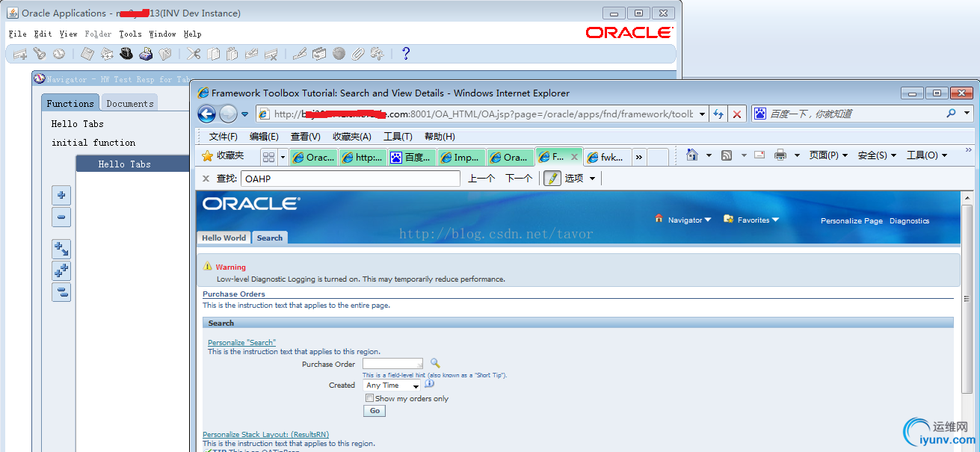Click the Attachments paperclip icon in Oracle toolbar
This screenshot has width=980, height=452.
(358, 54)
